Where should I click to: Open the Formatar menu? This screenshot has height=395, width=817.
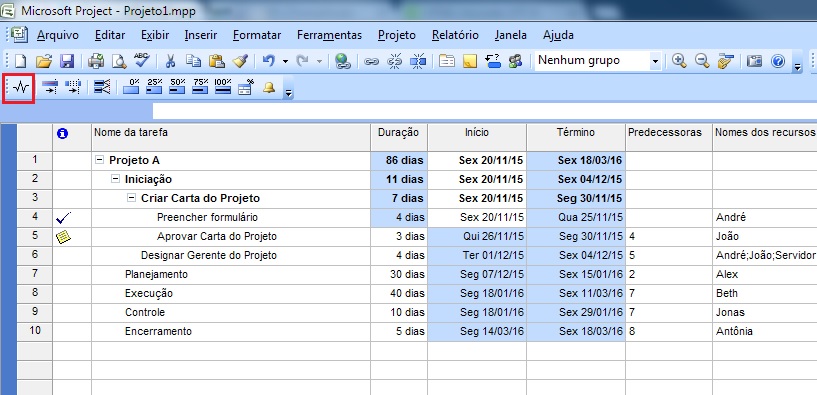pos(257,35)
